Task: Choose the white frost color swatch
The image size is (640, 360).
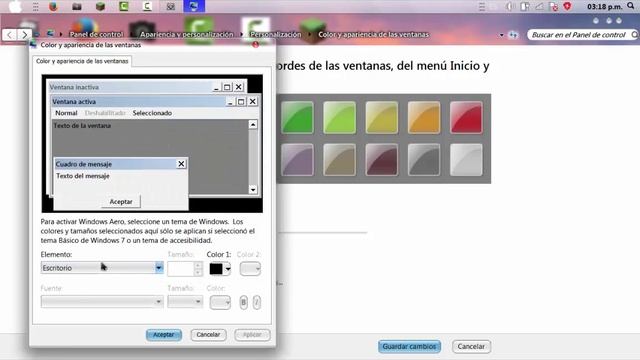Action: coord(466,160)
